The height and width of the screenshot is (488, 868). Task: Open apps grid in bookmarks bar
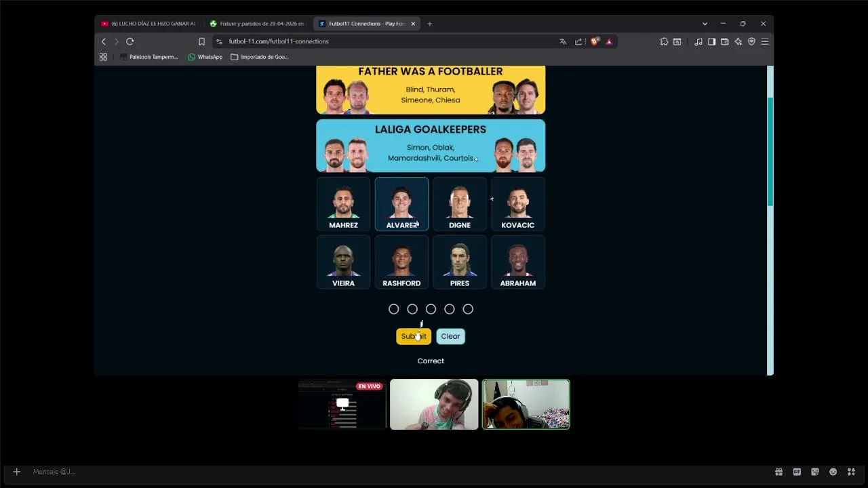click(x=103, y=57)
